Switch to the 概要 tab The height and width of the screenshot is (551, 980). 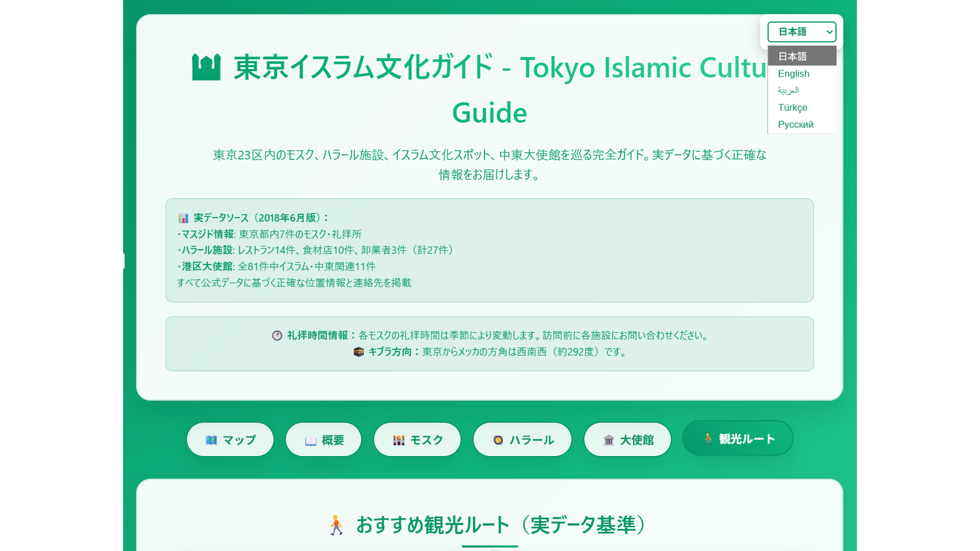(x=323, y=440)
